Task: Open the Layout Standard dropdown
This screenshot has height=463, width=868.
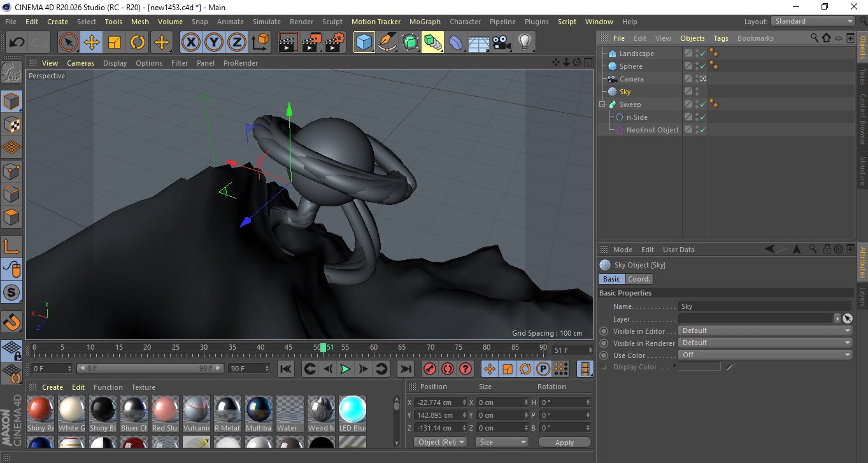Action: coord(813,22)
